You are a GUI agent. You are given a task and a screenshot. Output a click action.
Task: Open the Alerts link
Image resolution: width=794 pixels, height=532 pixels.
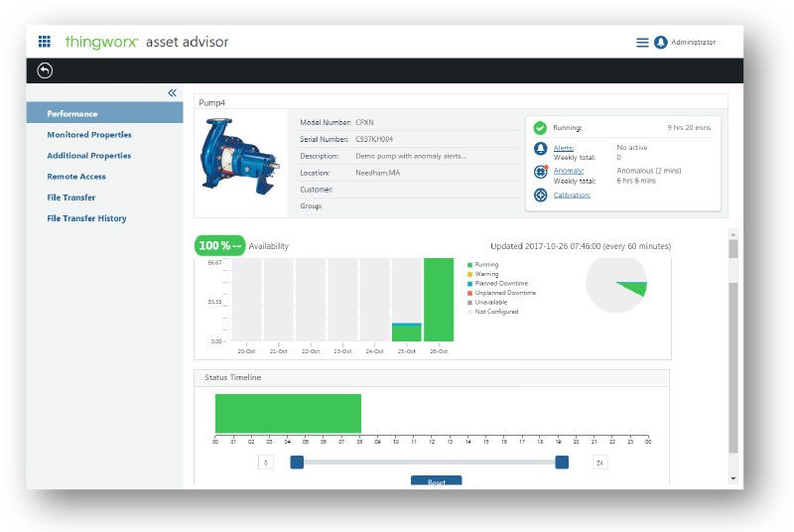(x=563, y=148)
